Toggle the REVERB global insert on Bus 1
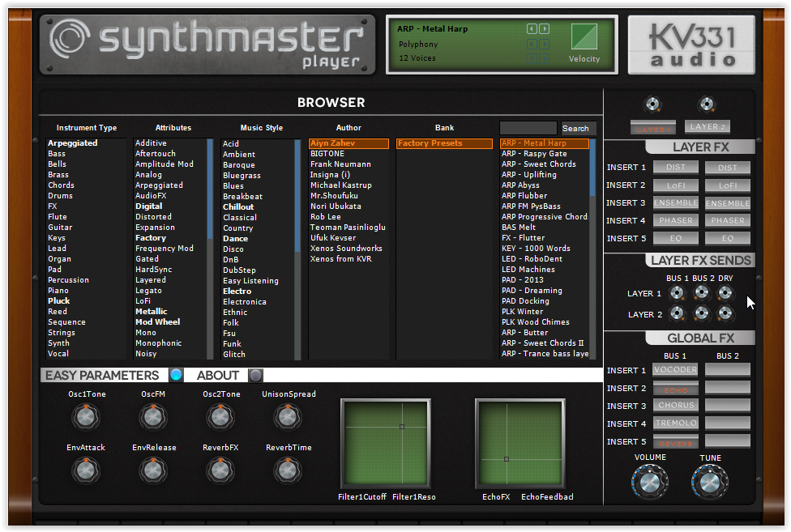Viewport: 791px width, 532px height. coord(675,442)
